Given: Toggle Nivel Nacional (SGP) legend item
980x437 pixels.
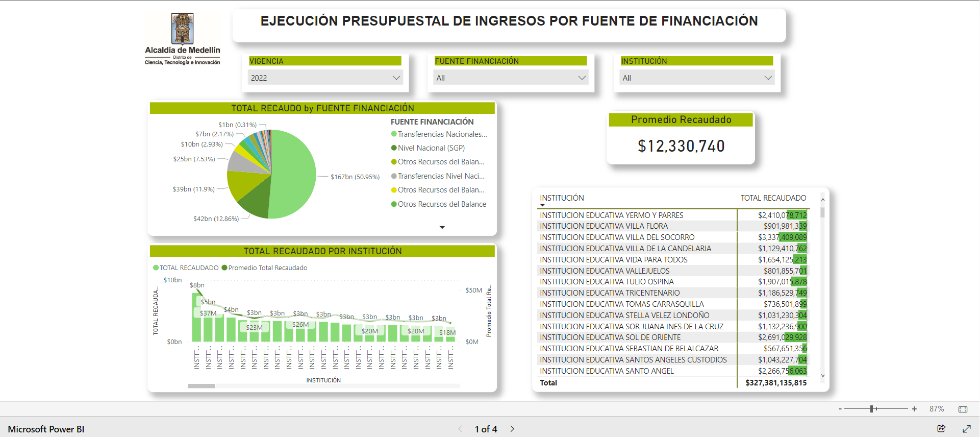Looking at the screenshot, I should pyautogui.click(x=431, y=148).
